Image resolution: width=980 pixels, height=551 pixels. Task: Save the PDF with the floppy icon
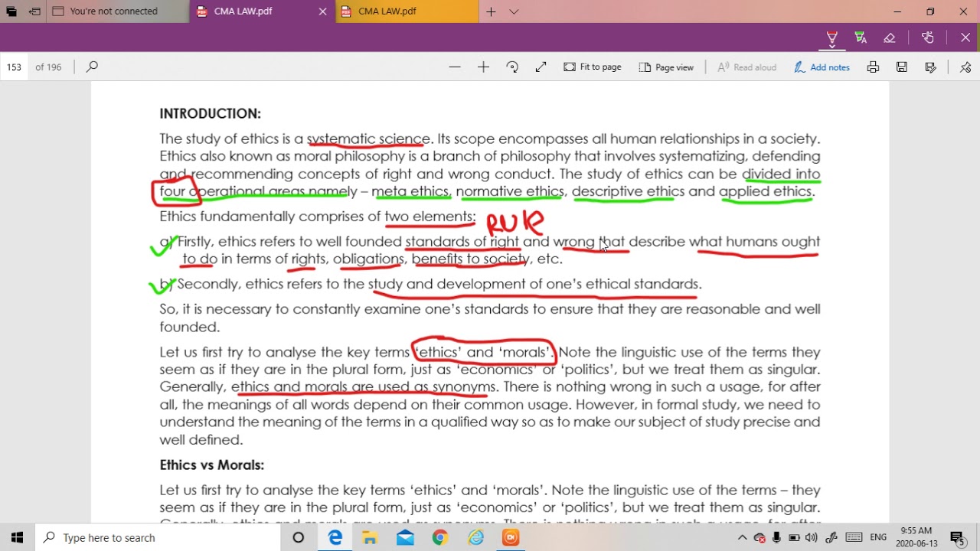coord(902,67)
